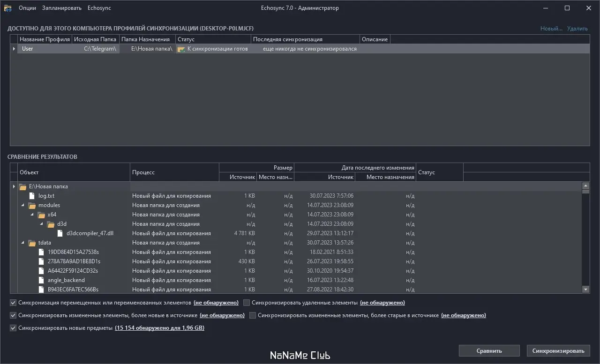Click the date 18.02.2021 8:51:33
600x364 pixels.
pyautogui.click(x=331, y=252)
